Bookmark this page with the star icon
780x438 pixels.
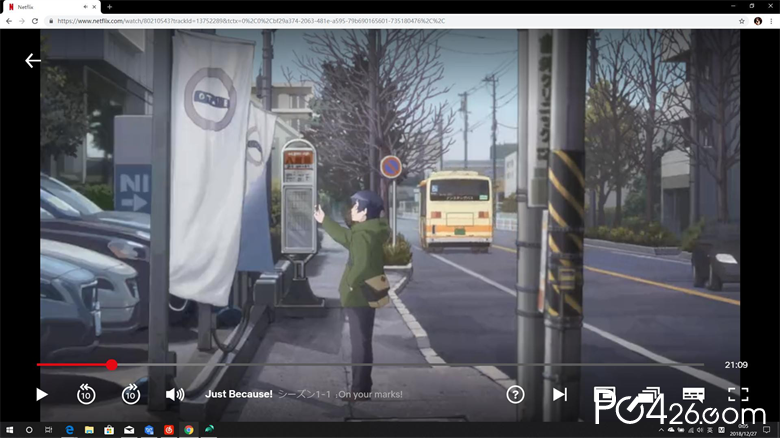pyautogui.click(x=741, y=21)
